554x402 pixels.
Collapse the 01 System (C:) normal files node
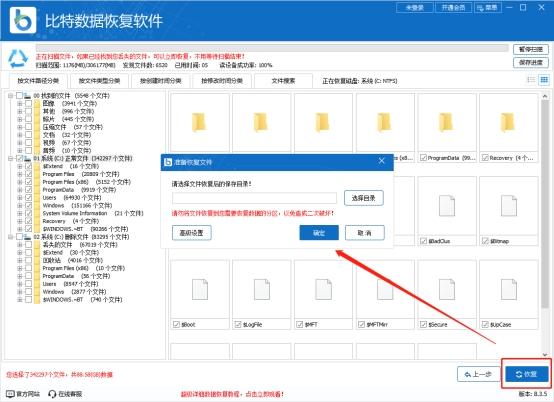pyautogui.click(x=11, y=158)
